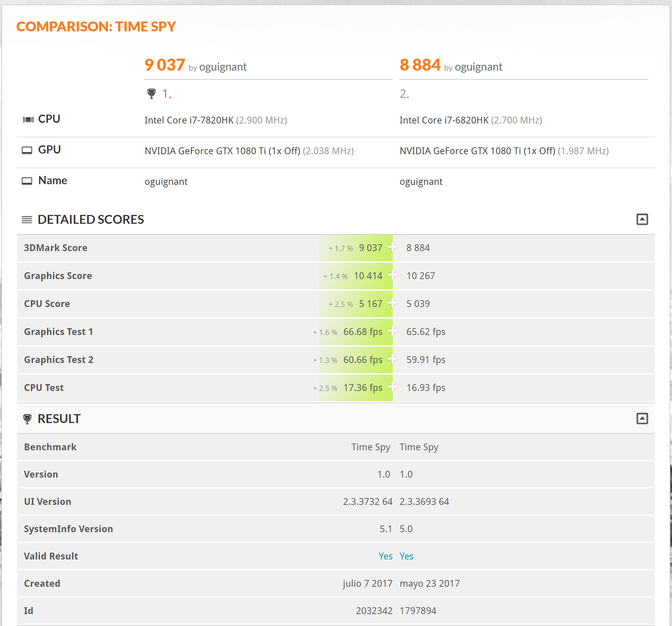
Task: Click SystemInfo Version value 5.1
Action: click(386, 529)
